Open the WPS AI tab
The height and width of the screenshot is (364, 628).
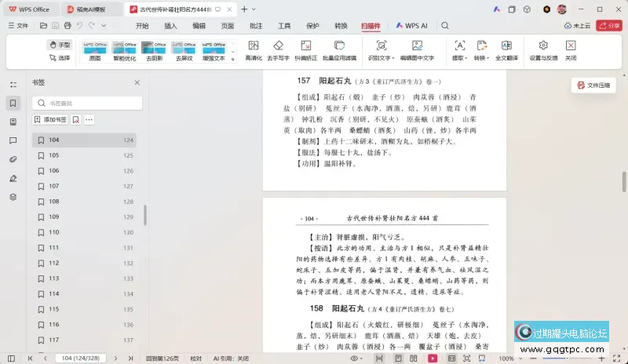click(x=411, y=26)
